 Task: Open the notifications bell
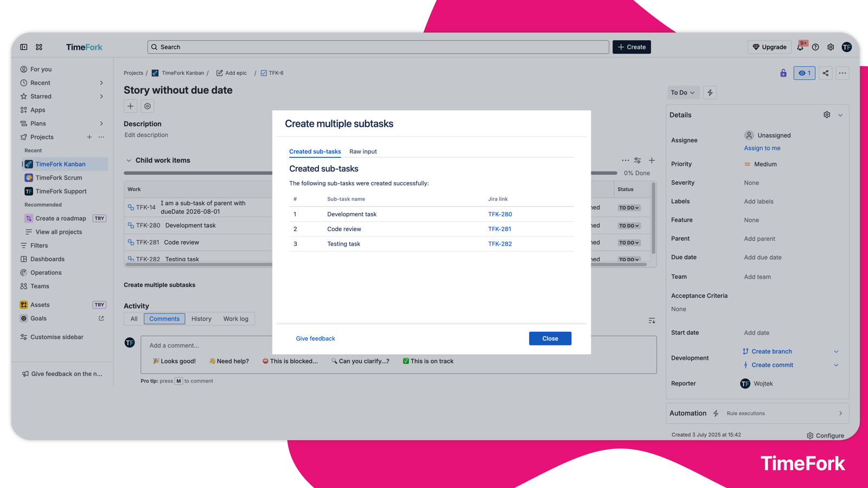[x=800, y=47]
